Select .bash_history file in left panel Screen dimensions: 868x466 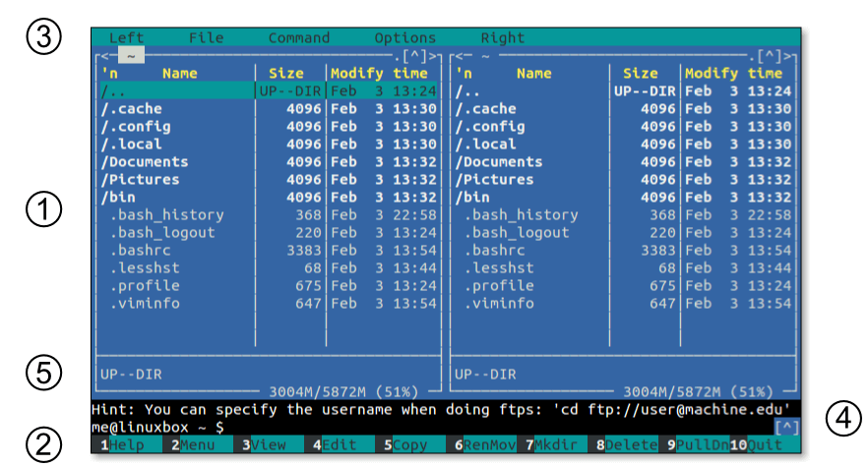pos(269,214)
